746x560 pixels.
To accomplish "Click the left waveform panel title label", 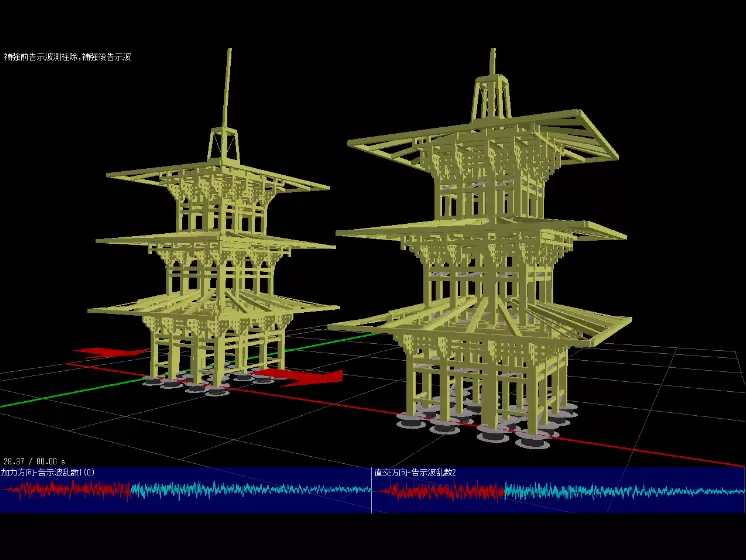I will (x=48, y=472).
